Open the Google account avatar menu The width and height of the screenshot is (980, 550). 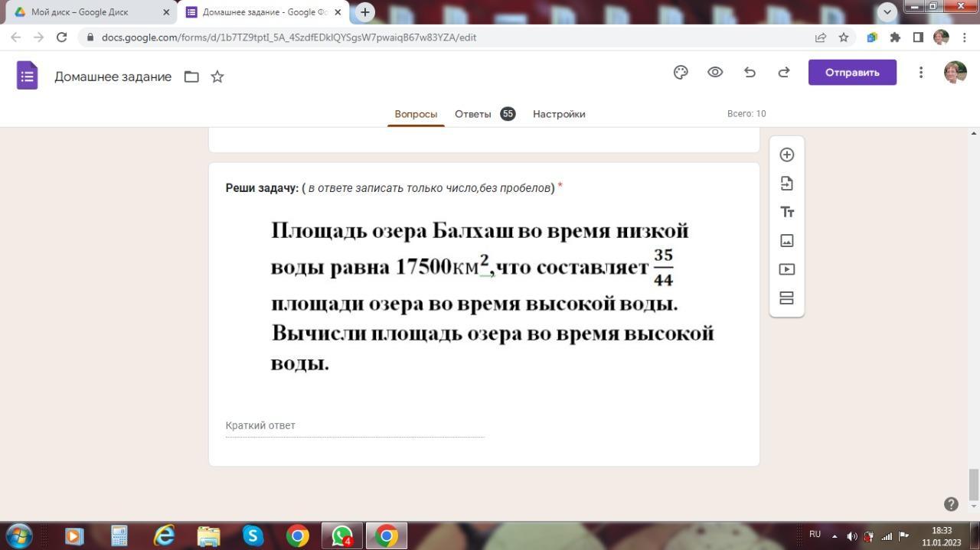tap(955, 73)
